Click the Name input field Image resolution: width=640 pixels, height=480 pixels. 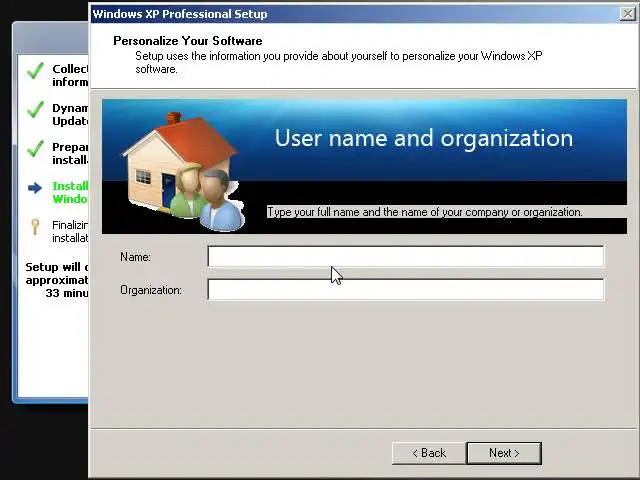(x=405, y=257)
